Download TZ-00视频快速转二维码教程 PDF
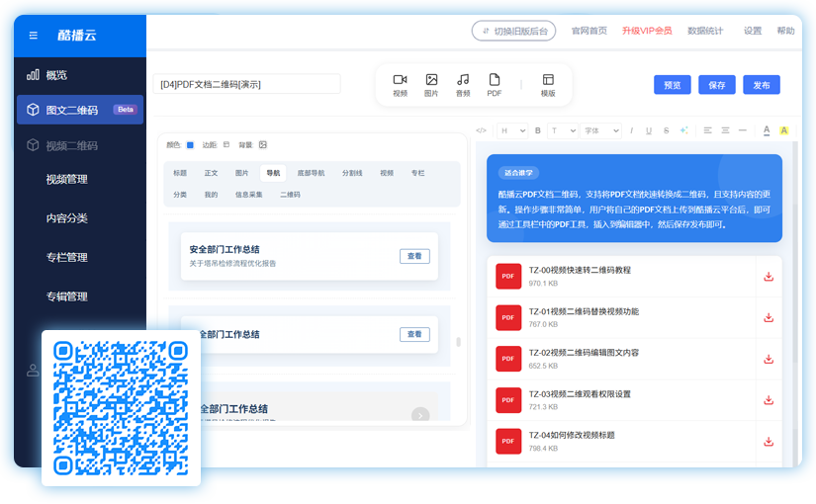 point(769,277)
